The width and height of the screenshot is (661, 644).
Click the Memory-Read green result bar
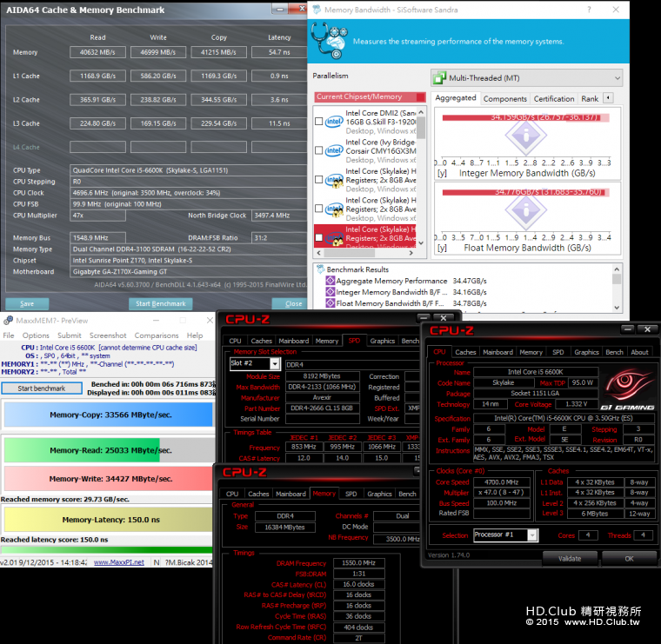click(x=109, y=450)
